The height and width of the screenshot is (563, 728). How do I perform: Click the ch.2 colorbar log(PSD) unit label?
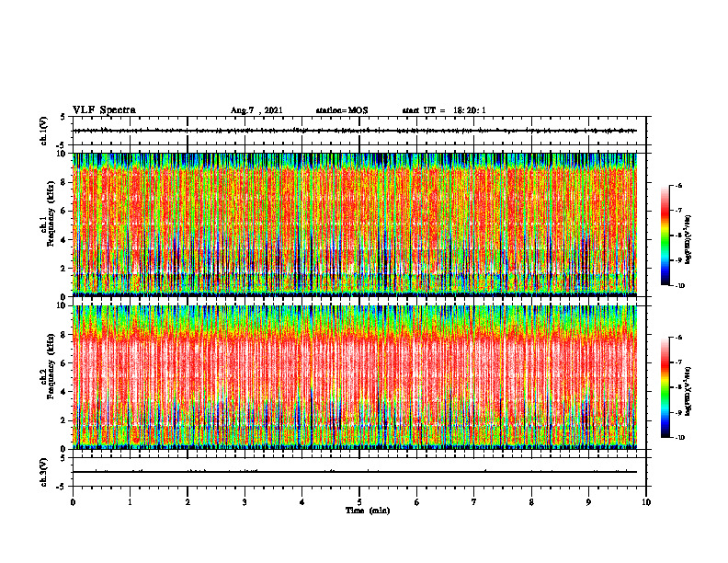point(688,391)
